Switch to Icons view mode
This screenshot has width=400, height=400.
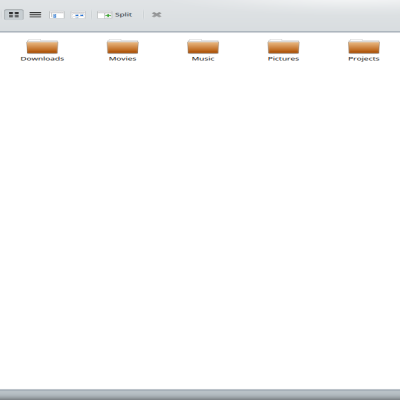[14, 15]
